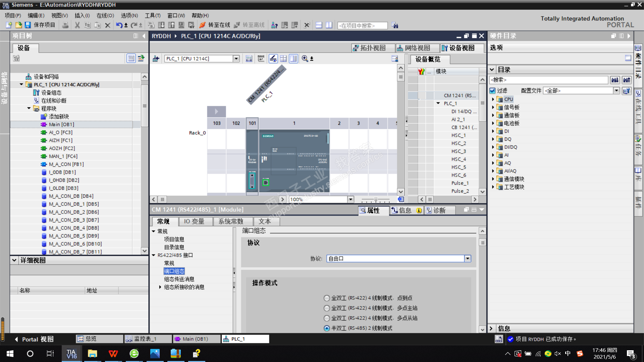
Task: Click the zoom magnifier in device view
Action: pyautogui.click(x=305, y=59)
